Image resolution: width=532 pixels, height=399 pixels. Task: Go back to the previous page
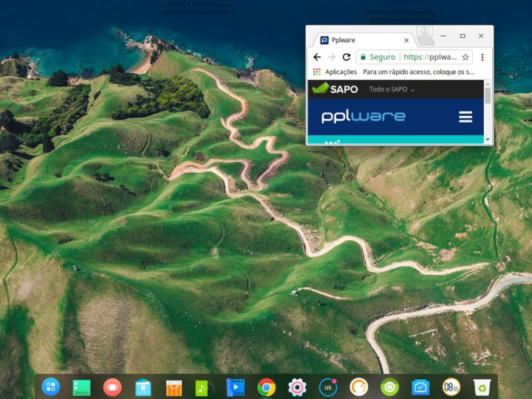(317, 57)
